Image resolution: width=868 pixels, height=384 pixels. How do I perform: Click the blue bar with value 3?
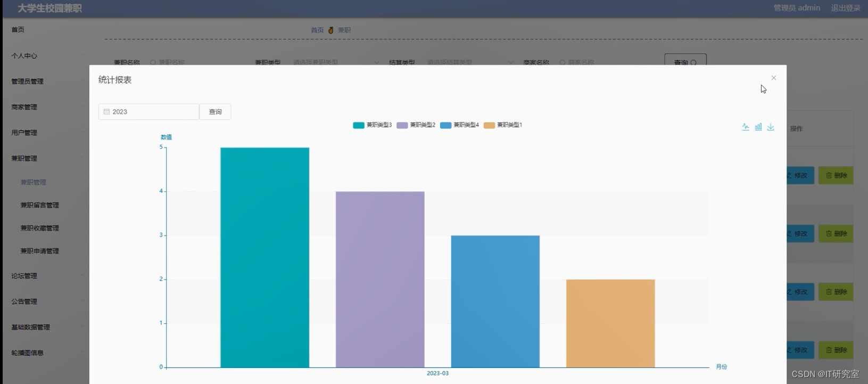click(x=495, y=301)
